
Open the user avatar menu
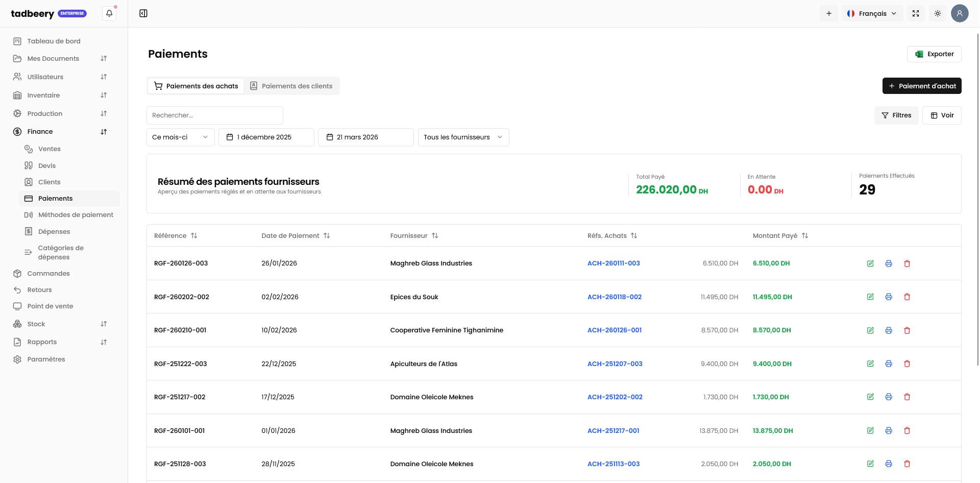[x=960, y=13]
